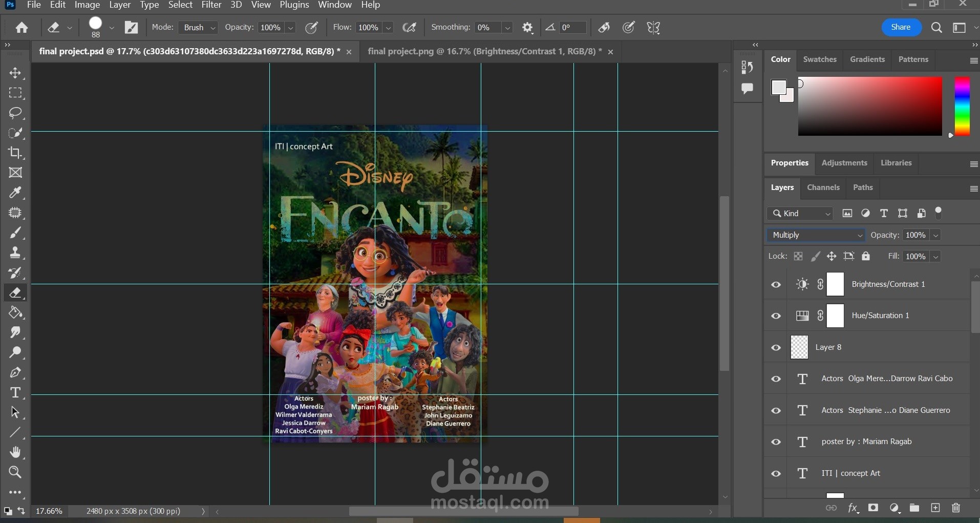Select the Clone Stamp tool
Screen dimensions: 980x523
pos(15,253)
